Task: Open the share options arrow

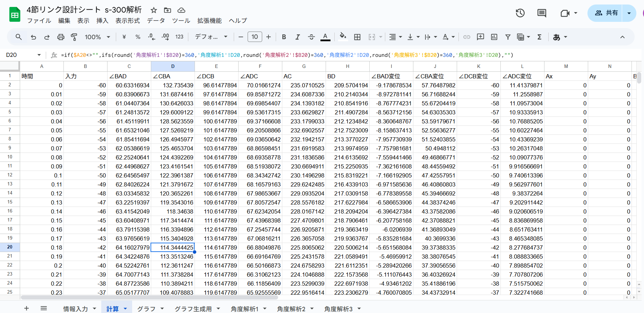Action: tap(629, 13)
